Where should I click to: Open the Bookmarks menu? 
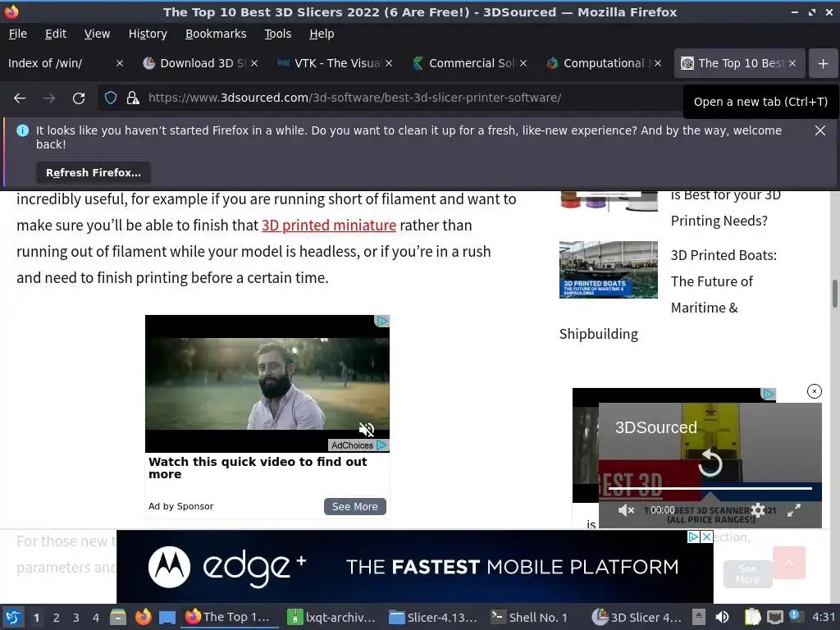216,34
